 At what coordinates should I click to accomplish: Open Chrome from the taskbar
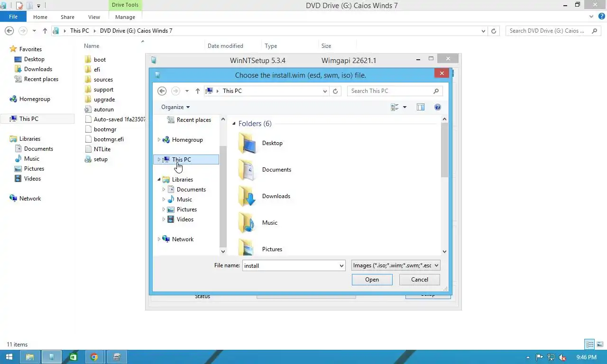(94, 357)
